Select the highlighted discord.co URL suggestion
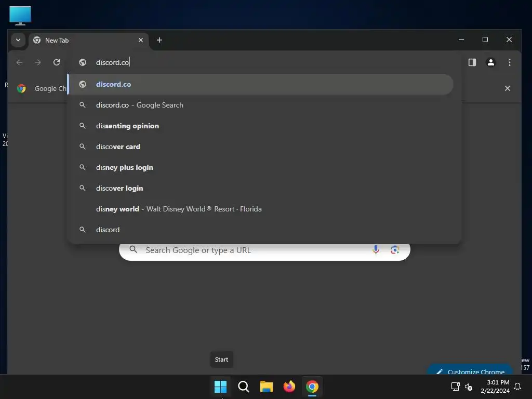532x399 pixels. 260,84
